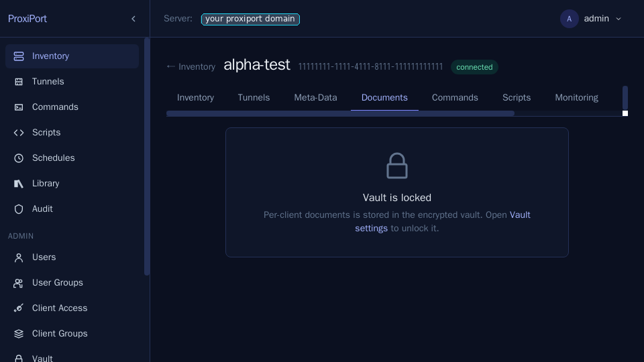The height and width of the screenshot is (362, 644).
Task: Click the Inventory sidebar icon
Action: click(19, 56)
